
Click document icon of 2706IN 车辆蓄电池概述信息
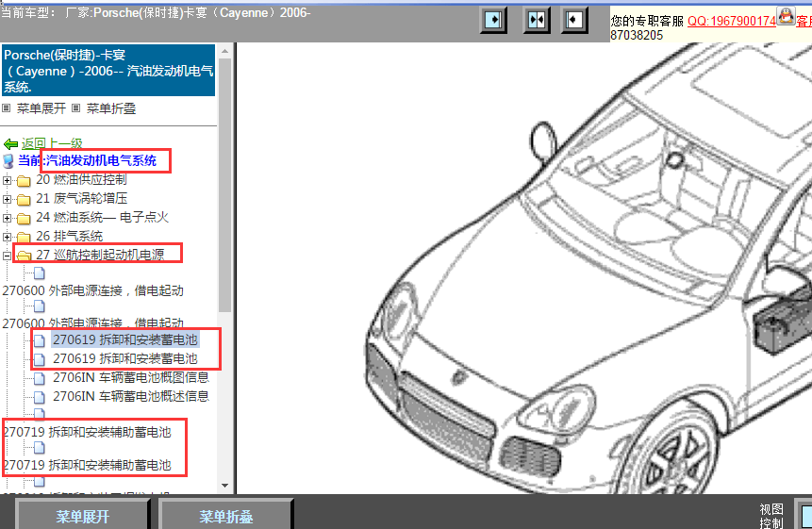(x=40, y=398)
